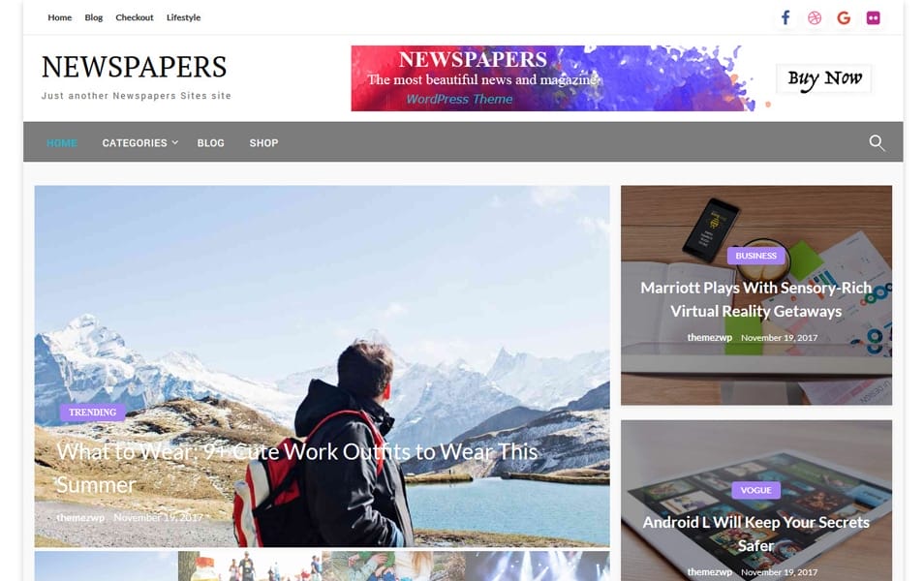Open the search magnifier icon
The width and height of the screenshot is (924, 581).
pos(877,142)
